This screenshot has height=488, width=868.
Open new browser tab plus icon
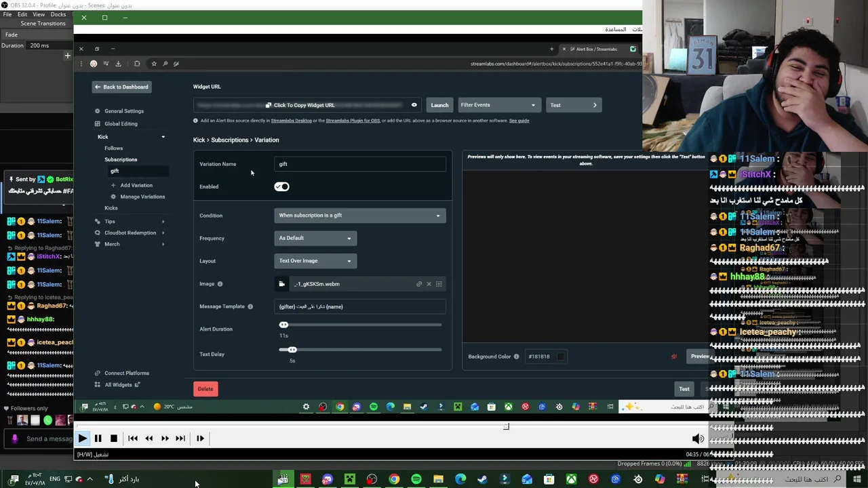pos(551,49)
